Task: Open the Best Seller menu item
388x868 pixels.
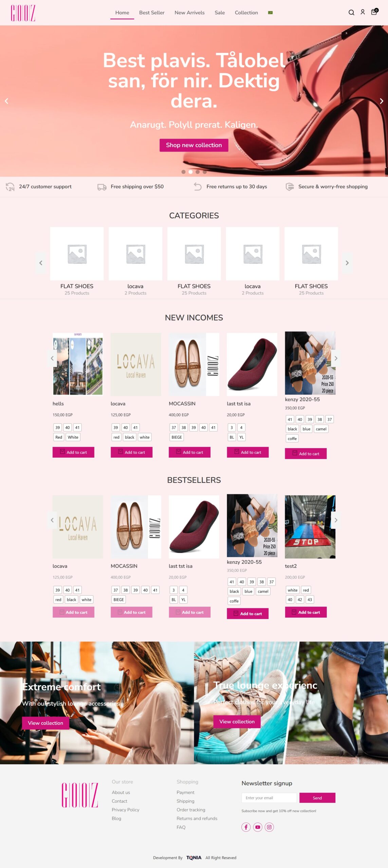Action: point(152,13)
